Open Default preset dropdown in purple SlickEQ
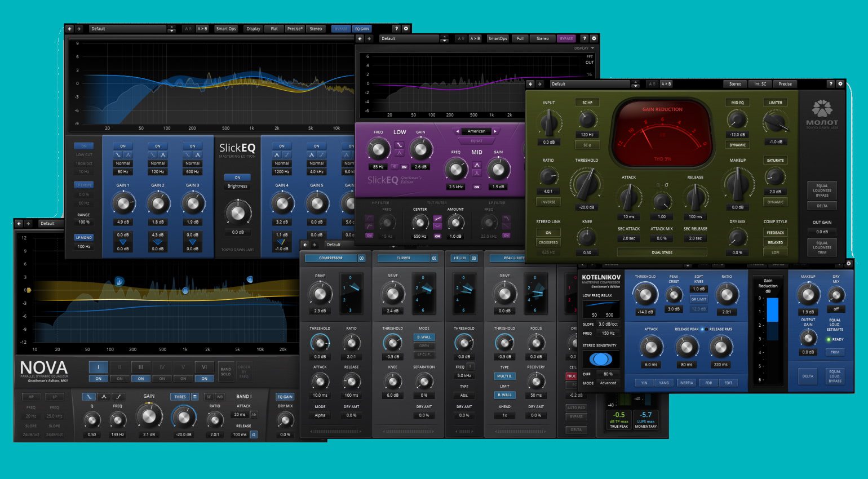The height and width of the screenshot is (479, 868). [x=409, y=38]
